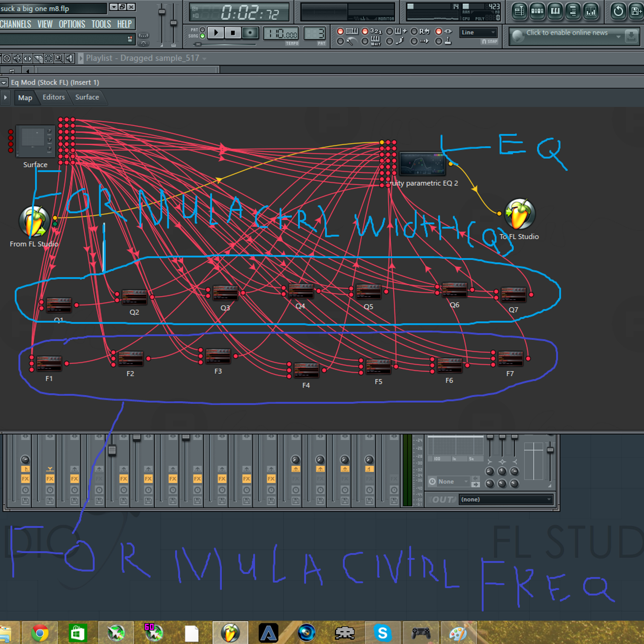Switch to the Surface tab in Patcher
Viewport: 644px width, 644px height.
click(87, 97)
